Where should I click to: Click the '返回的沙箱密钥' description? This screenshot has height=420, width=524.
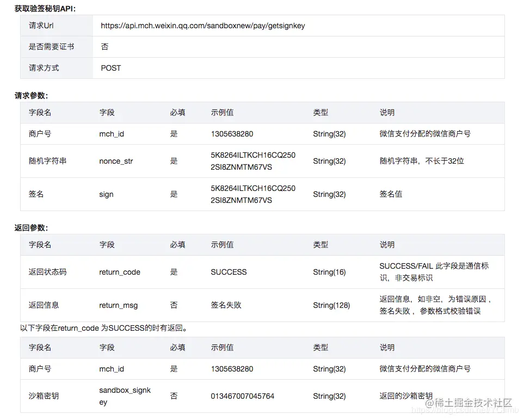(x=406, y=396)
